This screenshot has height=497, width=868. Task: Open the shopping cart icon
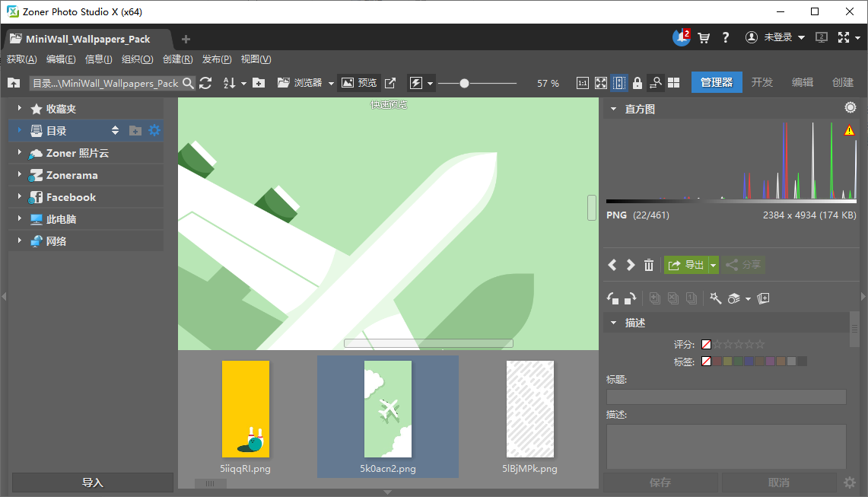(x=704, y=37)
